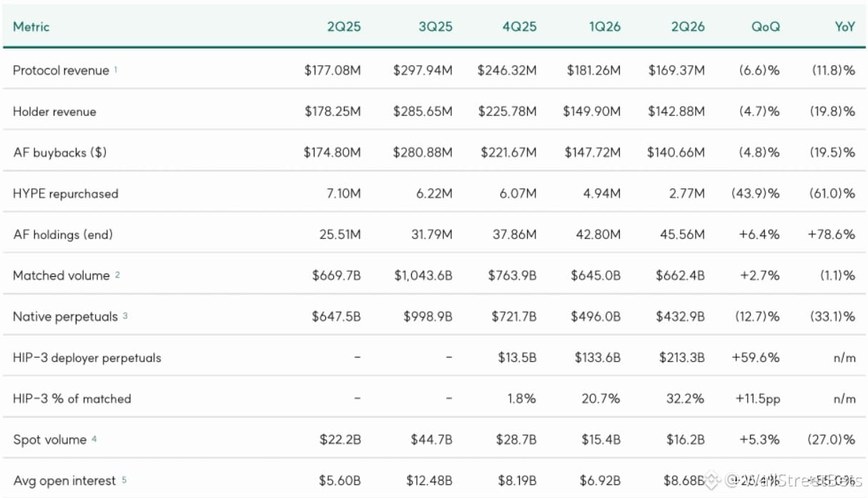868x498 pixels.
Task: Select the HIP-3 deployer perpetuals label
Action: (87, 358)
